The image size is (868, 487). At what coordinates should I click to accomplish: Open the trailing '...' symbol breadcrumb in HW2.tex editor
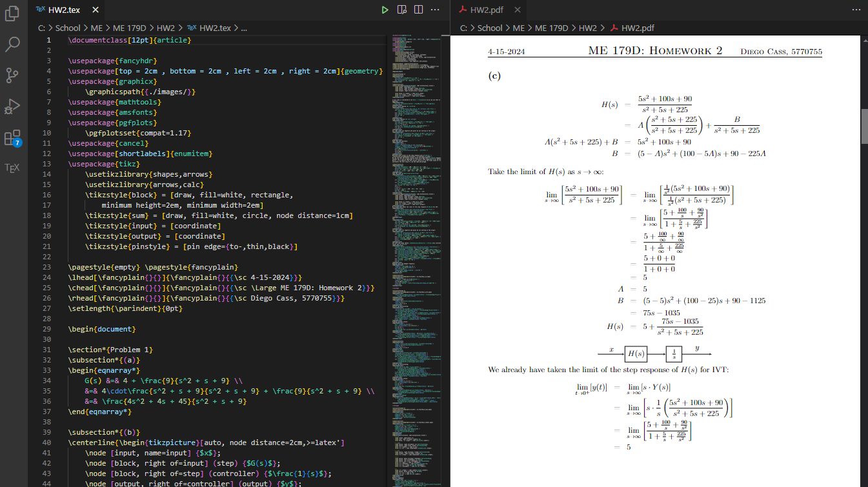244,28
